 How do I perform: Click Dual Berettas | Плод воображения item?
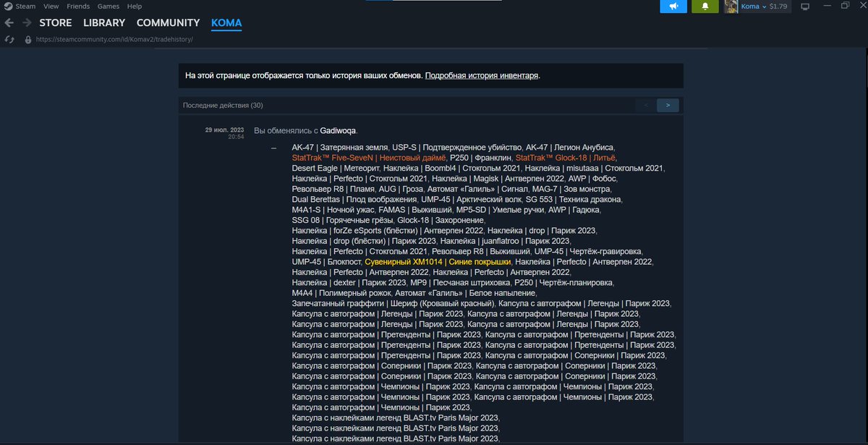coord(353,199)
